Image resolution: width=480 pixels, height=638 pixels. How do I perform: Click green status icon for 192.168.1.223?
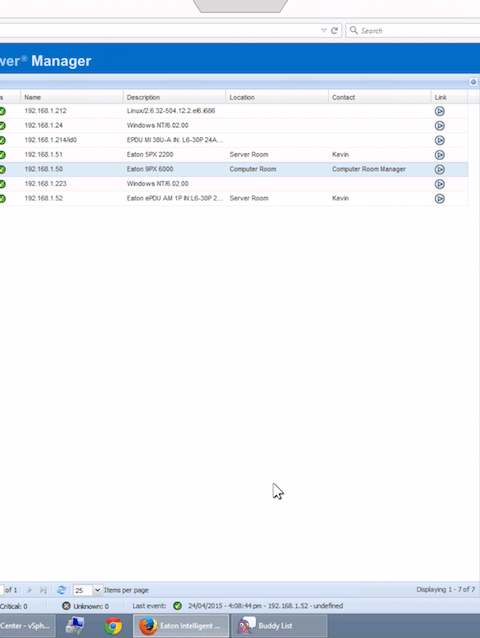click(x=2, y=184)
